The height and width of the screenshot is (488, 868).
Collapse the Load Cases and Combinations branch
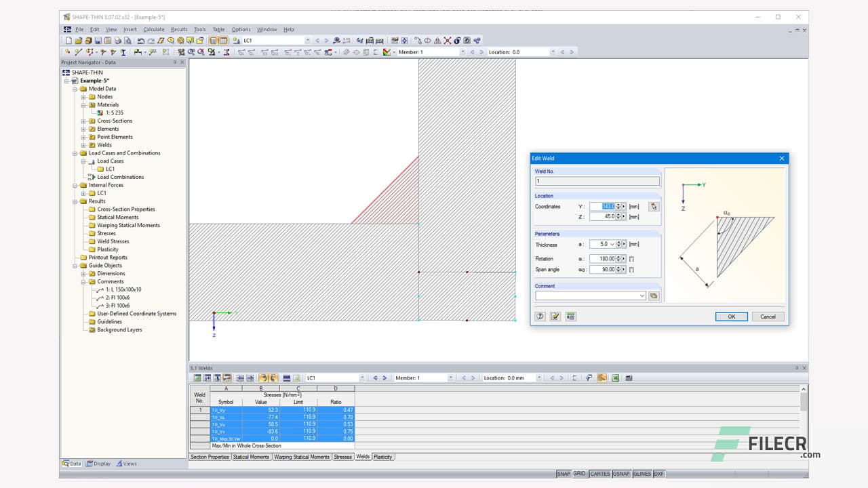click(x=75, y=152)
